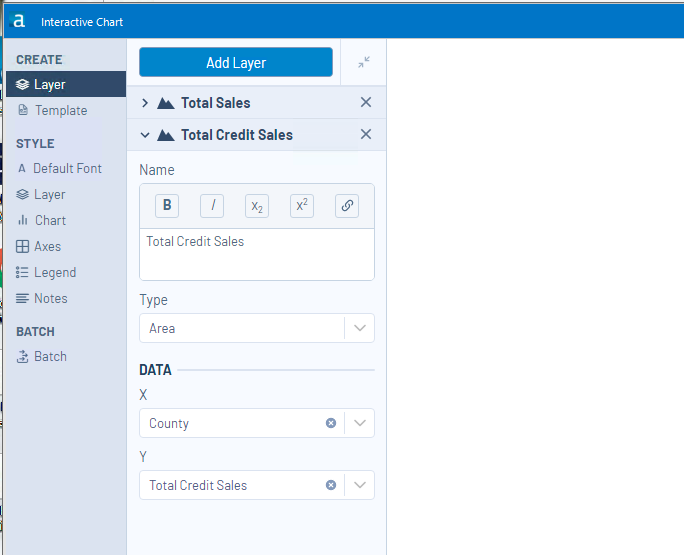The image size is (684, 555).
Task: Click the Add Layer button
Action: click(x=236, y=62)
